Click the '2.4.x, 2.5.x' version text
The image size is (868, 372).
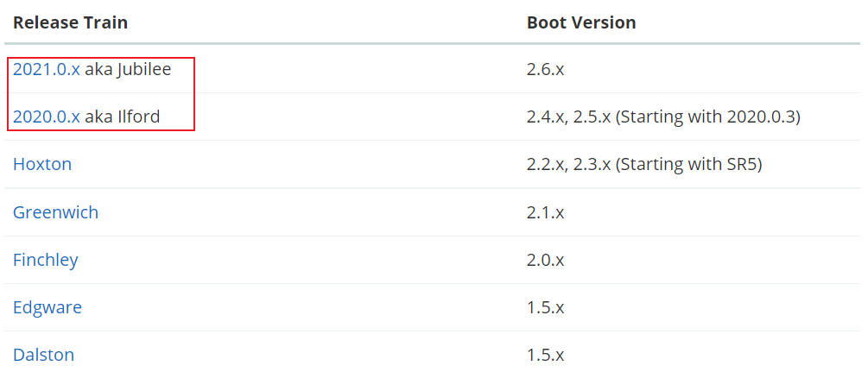point(569,117)
